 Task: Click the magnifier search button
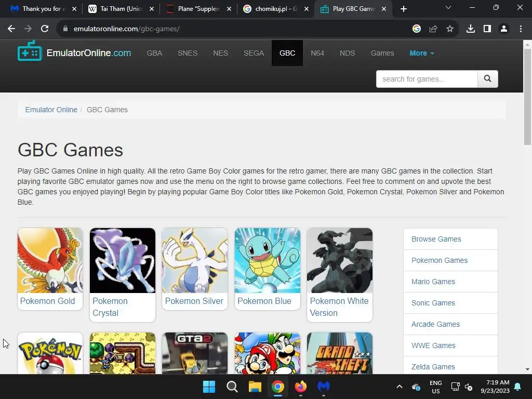pyautogui.click(x=487, y=79)
